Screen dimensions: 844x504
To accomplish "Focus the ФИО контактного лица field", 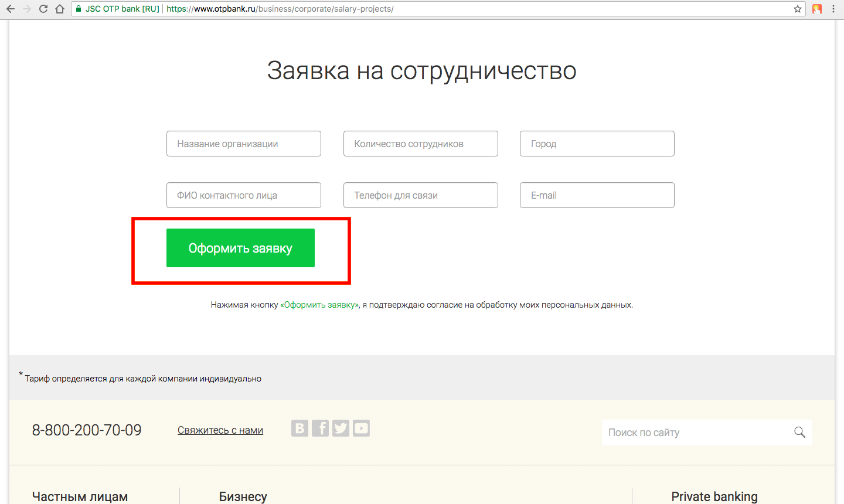I will (244, 195).
